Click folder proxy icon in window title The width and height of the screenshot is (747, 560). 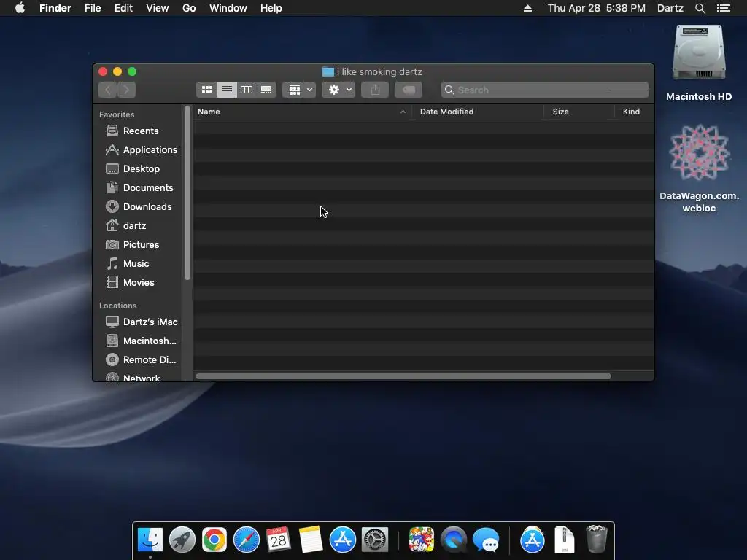[328, 71]
